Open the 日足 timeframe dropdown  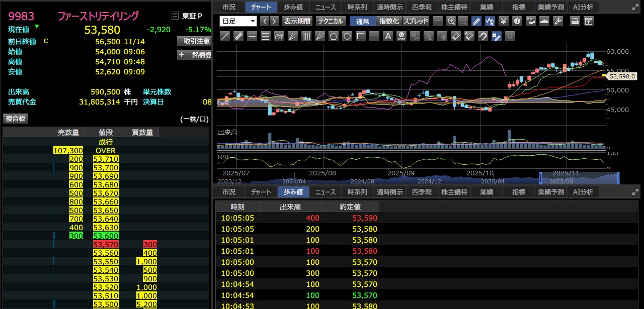point(238,21)
